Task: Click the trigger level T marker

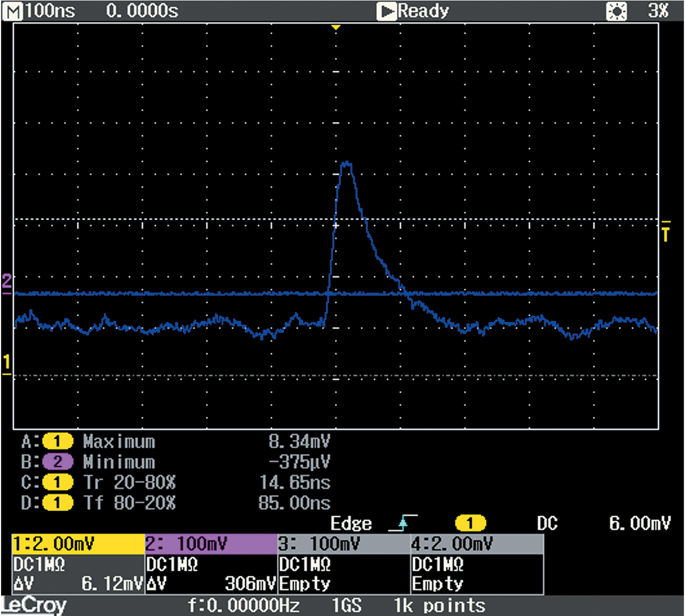Action: tap(666, 232)
